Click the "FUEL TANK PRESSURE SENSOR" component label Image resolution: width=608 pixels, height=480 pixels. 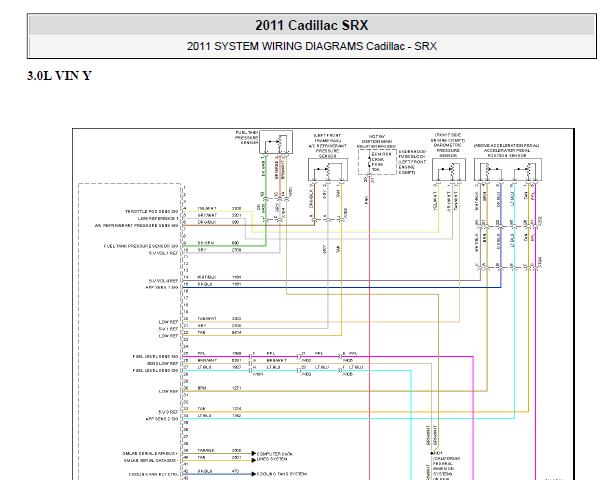247,138
